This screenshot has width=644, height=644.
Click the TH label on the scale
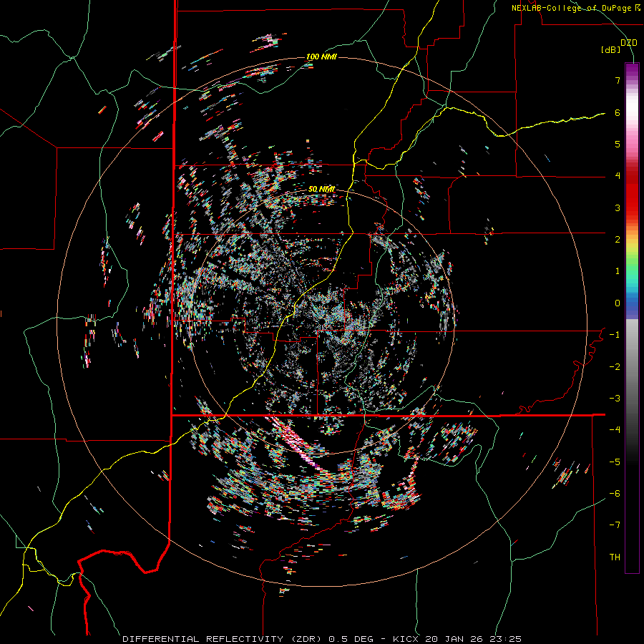tap(615, 557)
